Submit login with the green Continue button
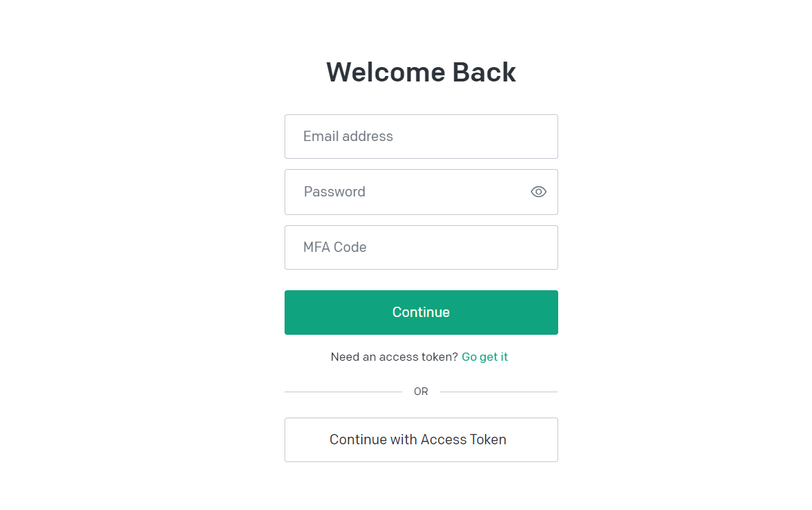This screenshot has height=510, width=812. 421,312
